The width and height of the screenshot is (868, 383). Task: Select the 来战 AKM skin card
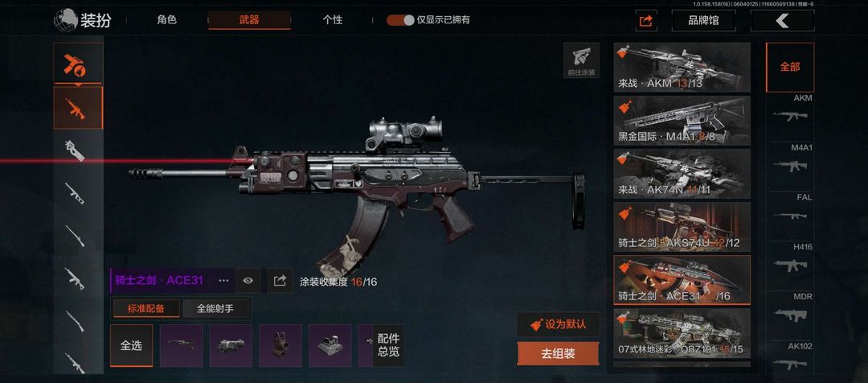(x=682, y=68)
